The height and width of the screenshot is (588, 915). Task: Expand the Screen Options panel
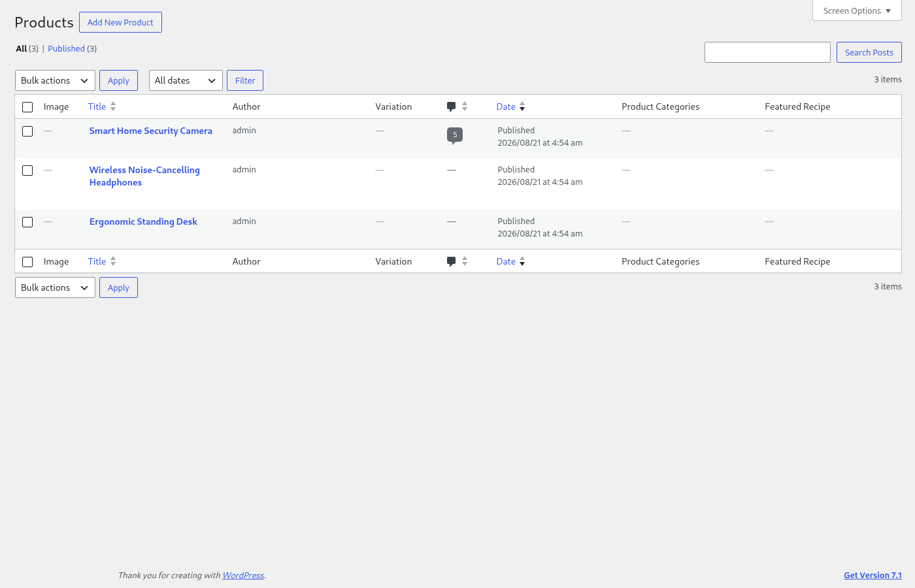[x=857, y=10]
